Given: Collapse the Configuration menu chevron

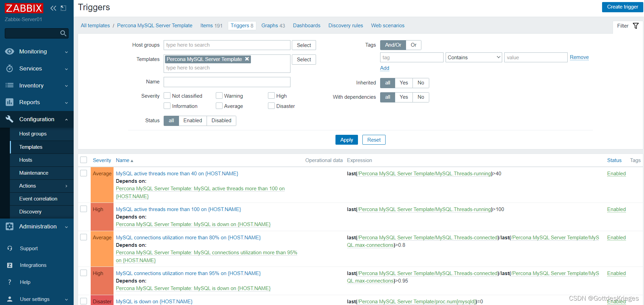Looking at the screenshot, I should (x=66, y=119).
